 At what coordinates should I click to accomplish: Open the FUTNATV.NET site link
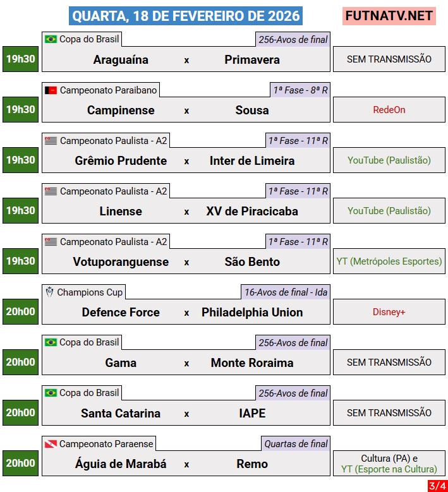click(389, 16)
